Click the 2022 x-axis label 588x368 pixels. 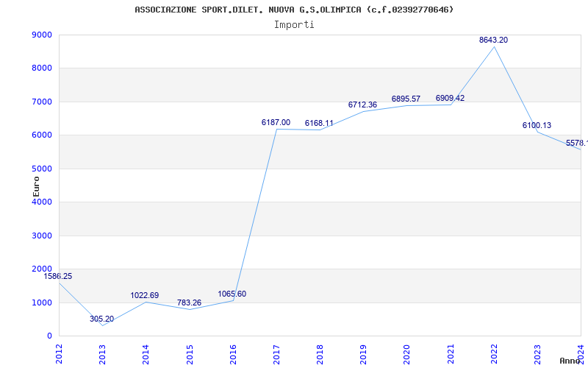coord(494,354)
